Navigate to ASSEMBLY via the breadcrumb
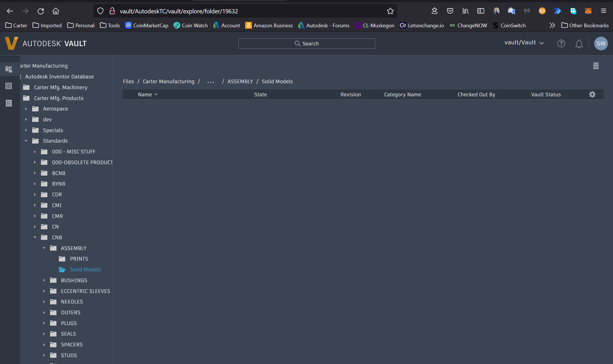This screenshot has width=613, height=364. [x=240, y=82]
